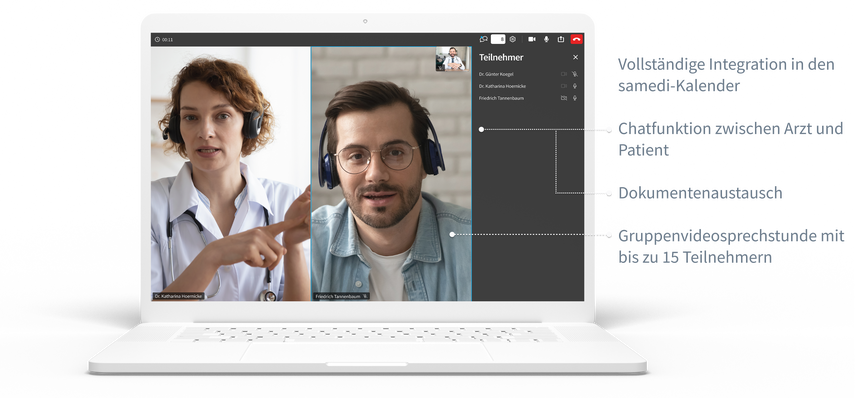Image resolution: width=860 pixels, height=398 pixels.
Task: Click Friedrich Tannenbaum's disabled camera icon
Action: [563, 98]
